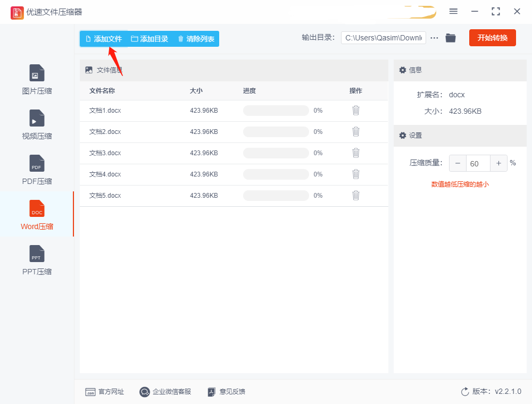
Task: Select the 文档5.docx file row
Action: point(234,196)
